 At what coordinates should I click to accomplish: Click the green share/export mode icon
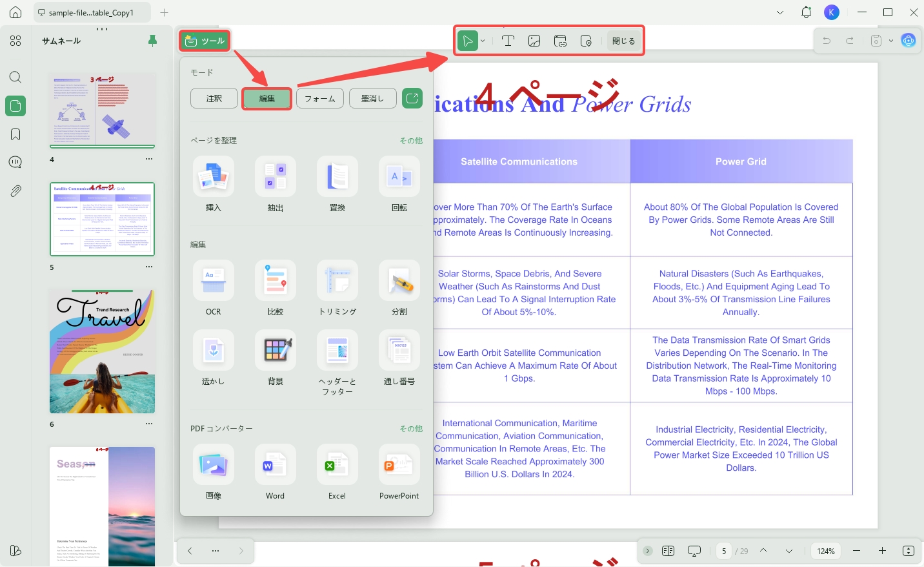pyautogui.click(x=412, y=98)
